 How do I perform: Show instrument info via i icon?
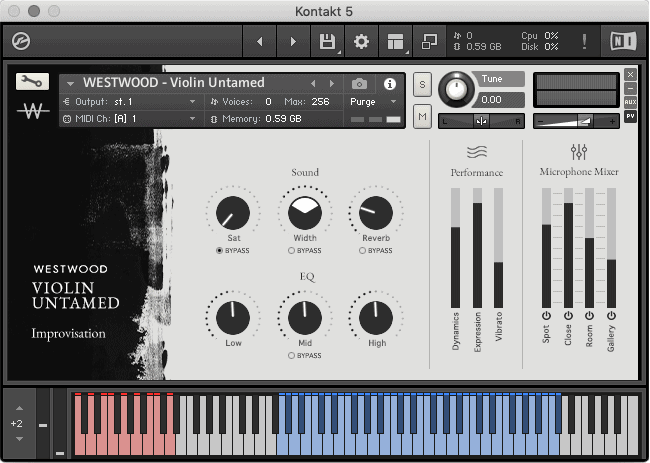pyautogui.click(x=389, y=84)
